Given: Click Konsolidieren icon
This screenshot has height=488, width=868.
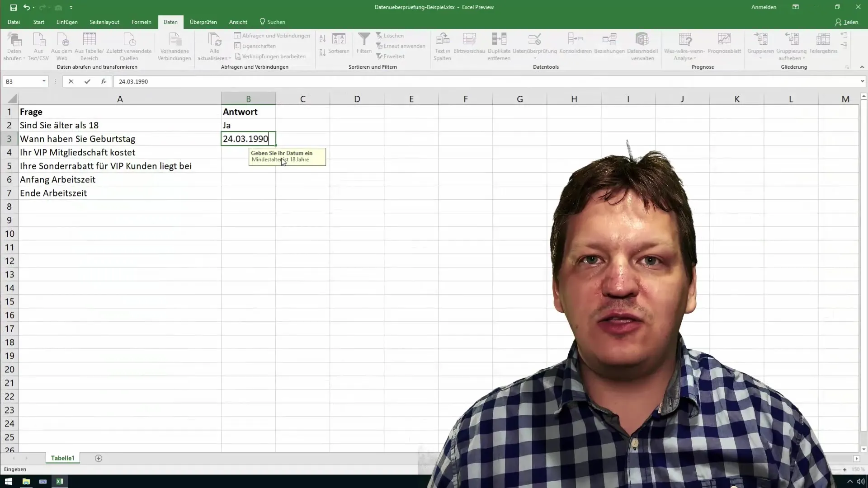Looking at the screenshot, I should [x=576, y=43].
